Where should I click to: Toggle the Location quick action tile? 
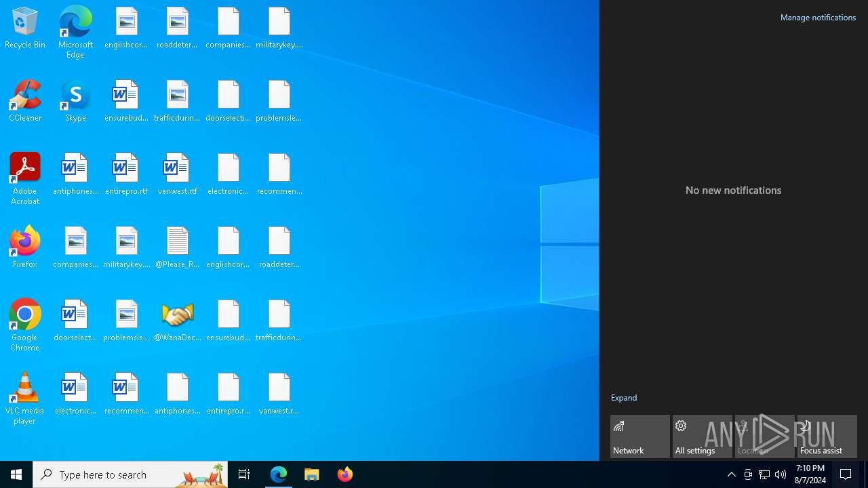764,436
